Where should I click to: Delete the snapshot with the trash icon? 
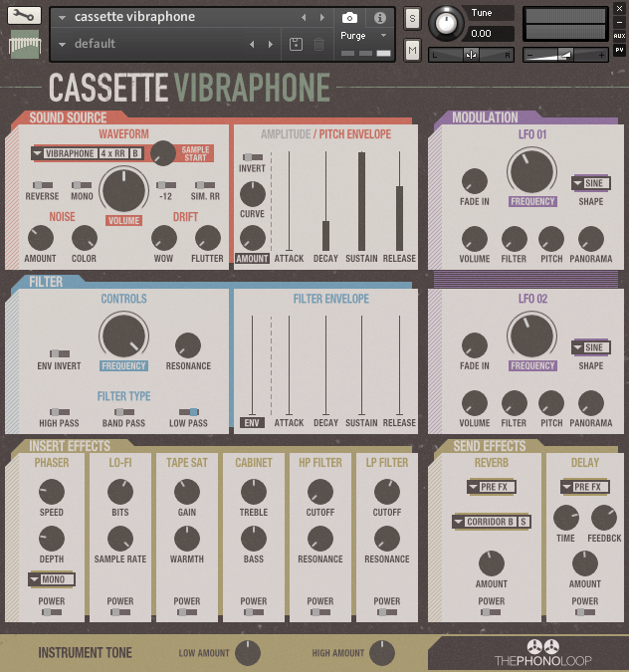pos(318,44)
